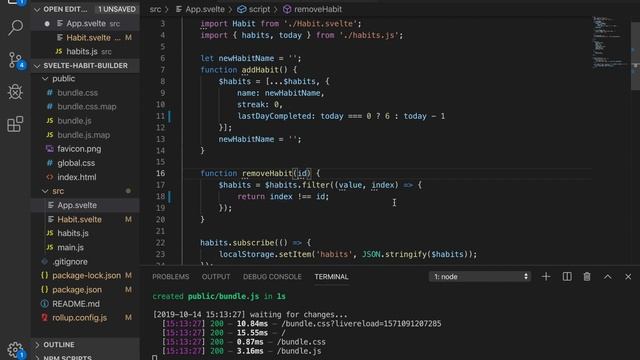Screen dimensions: 640x360
Task: Switch to the DEBUG CONSOLE tab
Action: (x=272, y=277)
